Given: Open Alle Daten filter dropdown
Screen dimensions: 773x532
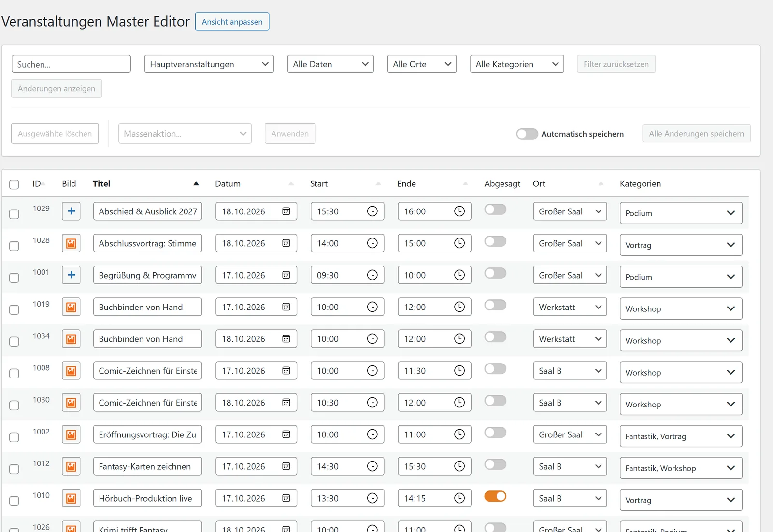Looking at the screenshot, I should [x=330, y=64].
